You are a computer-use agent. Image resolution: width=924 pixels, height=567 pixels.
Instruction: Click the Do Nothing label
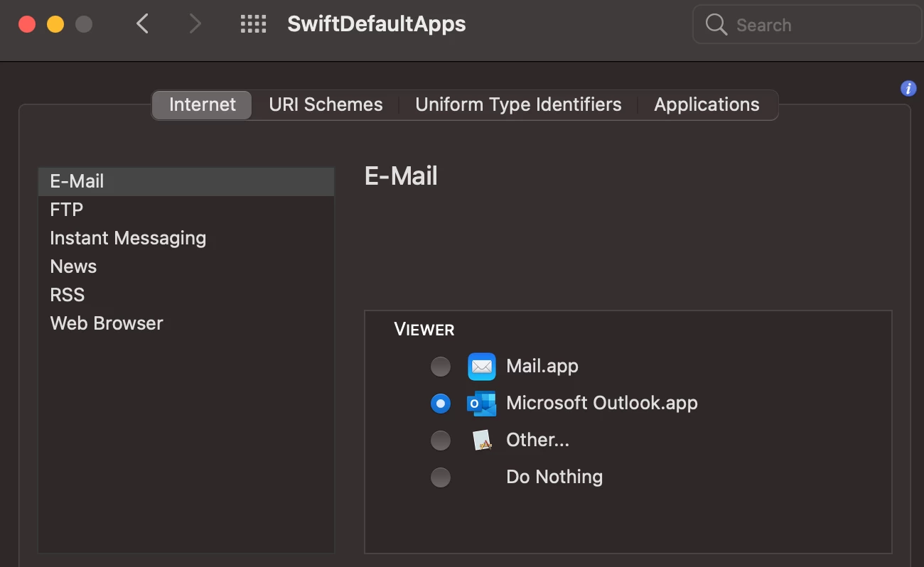[x=554, y=477]
